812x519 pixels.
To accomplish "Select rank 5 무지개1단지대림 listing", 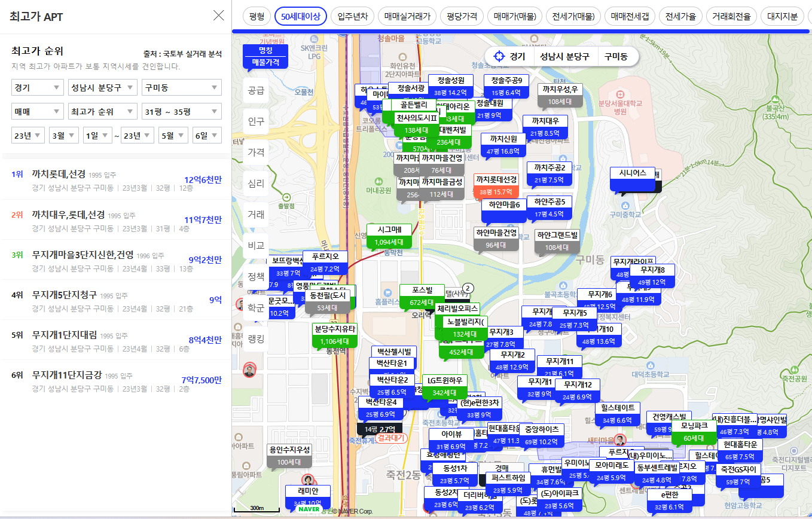I will [117, 340].
